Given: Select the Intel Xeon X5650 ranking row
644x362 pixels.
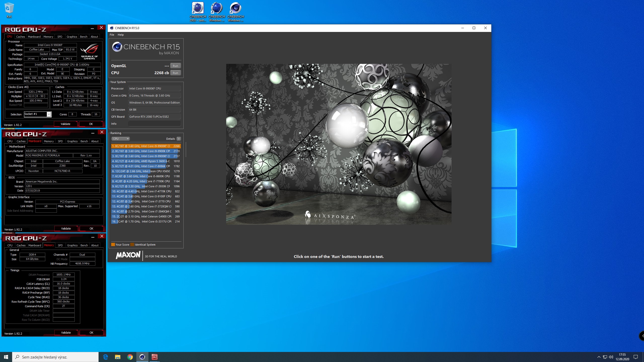Looking at the screenshot, I should coord(146,171).
